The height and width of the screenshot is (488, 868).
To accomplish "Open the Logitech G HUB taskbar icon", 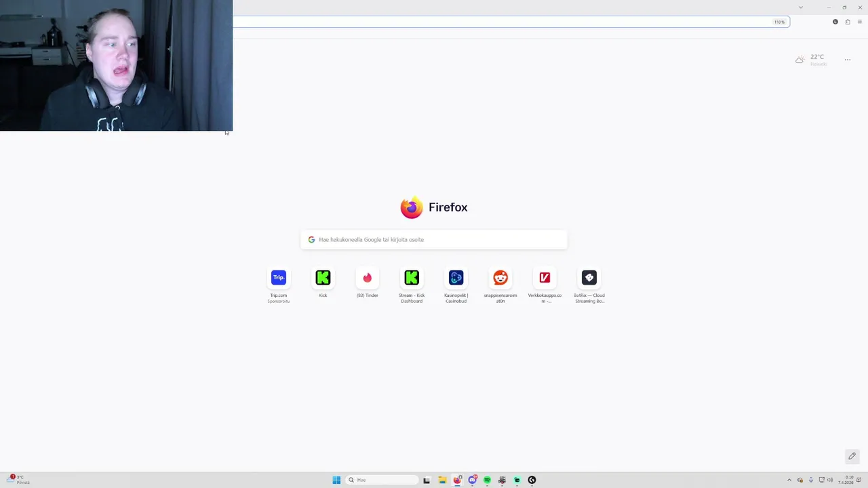I will point(532,480).
